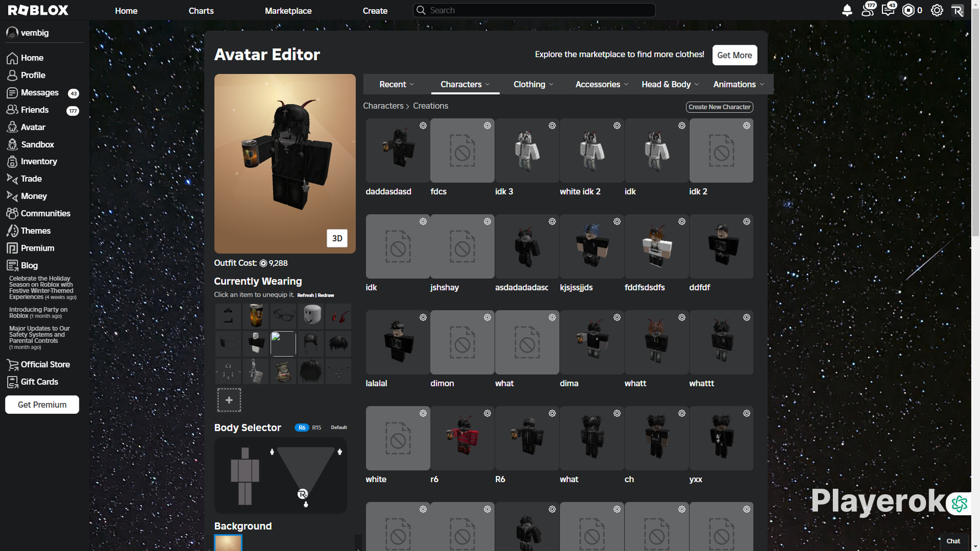Open the settings gear icon
The height and width of the screenshot is (551, 980).
937,10
